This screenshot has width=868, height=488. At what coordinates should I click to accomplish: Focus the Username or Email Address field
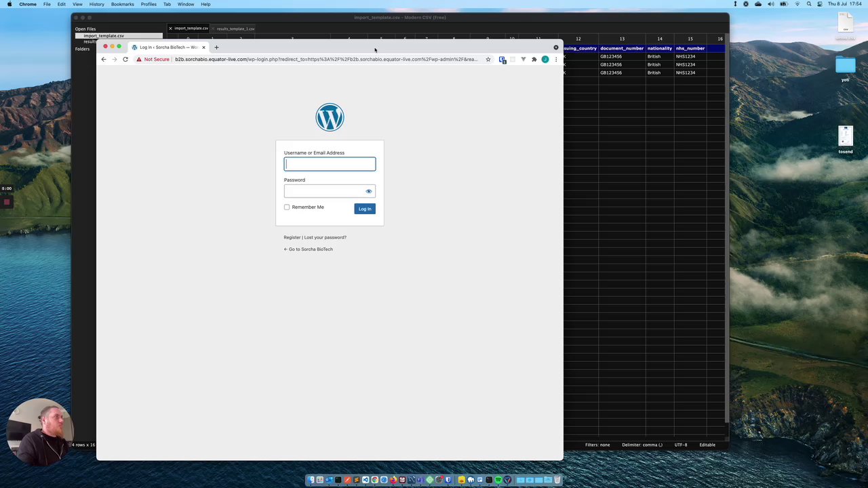(x=330, y=164)
